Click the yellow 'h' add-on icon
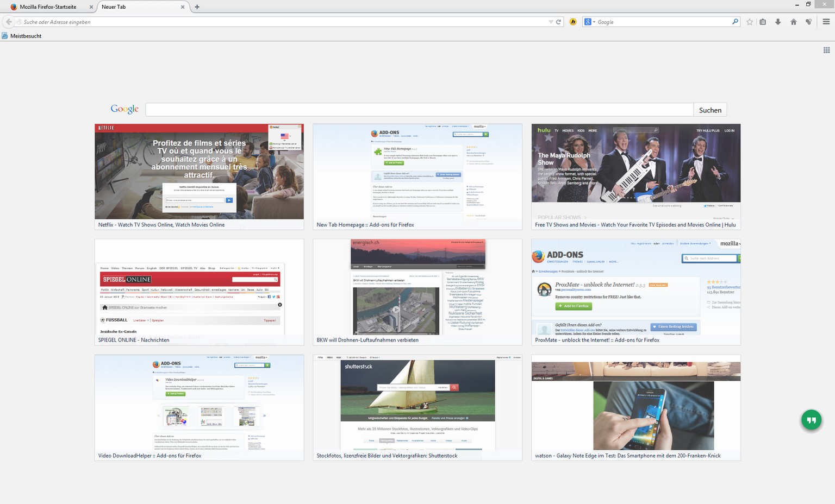This screenshot has width=835, height=504. click(x=573, y=22)
